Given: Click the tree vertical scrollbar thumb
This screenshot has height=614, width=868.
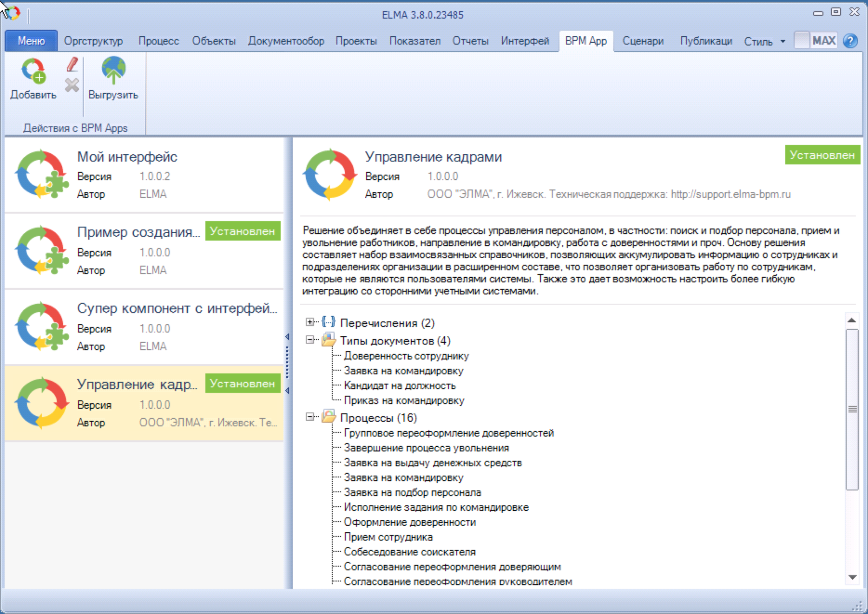Looking at the screenshot, I should [852, 409].
